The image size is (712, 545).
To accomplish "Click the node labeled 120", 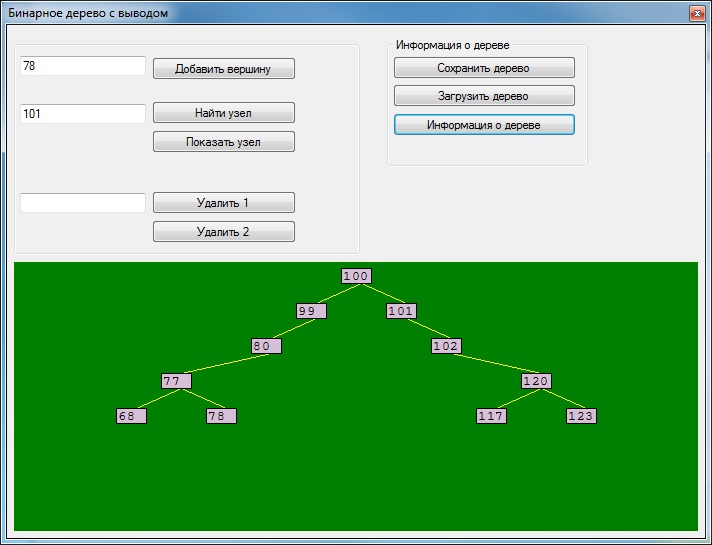I will coord(536,381).
